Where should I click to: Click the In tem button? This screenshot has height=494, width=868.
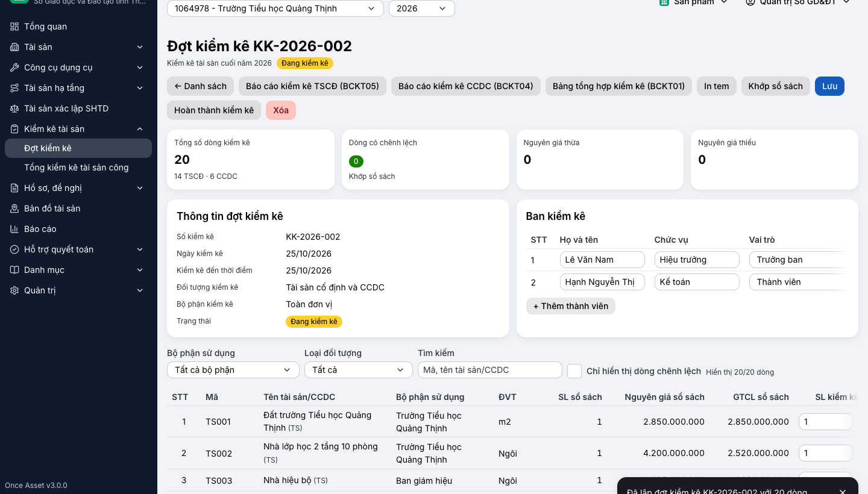click(x=717, y=86)
